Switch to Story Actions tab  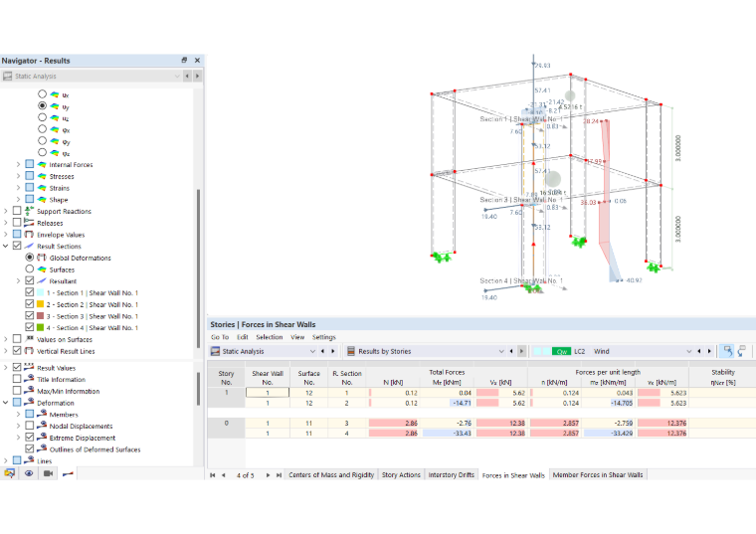point(401,475)
